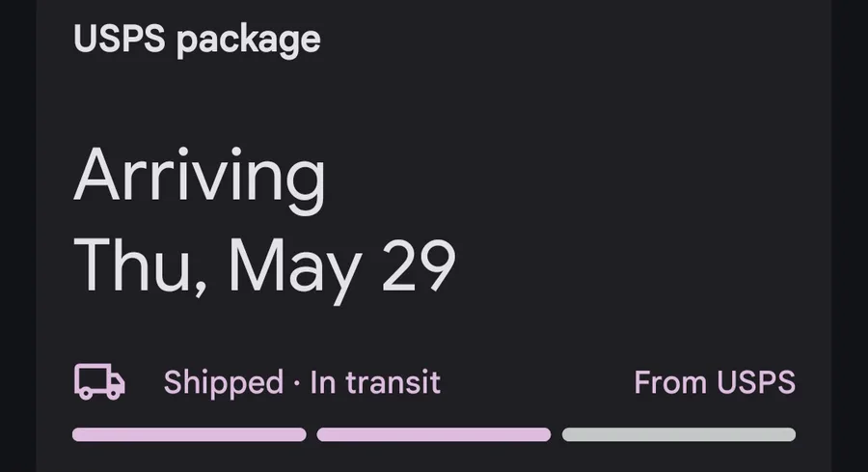Click the dark margin right of the card

(x=849, y=236)
